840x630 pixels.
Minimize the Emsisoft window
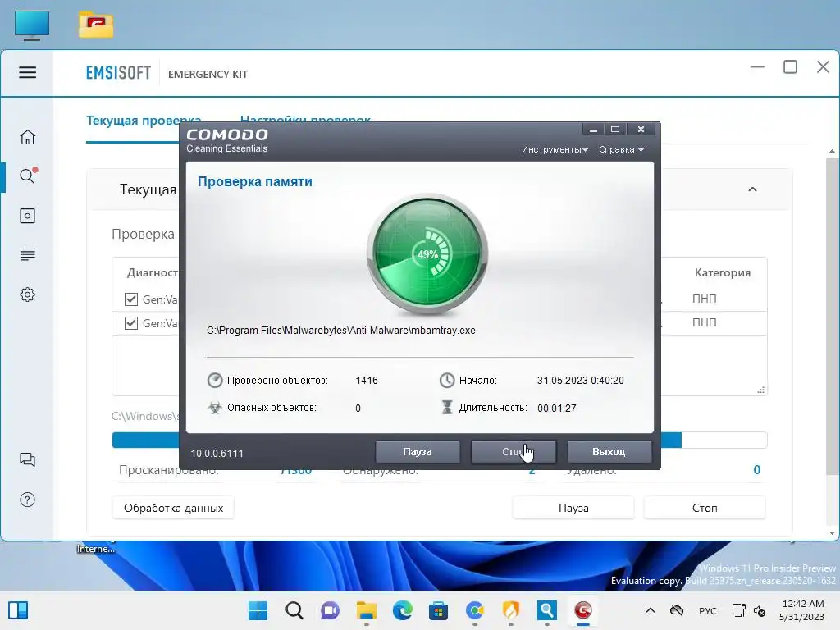pyautogui.click(x=757, y=67)
